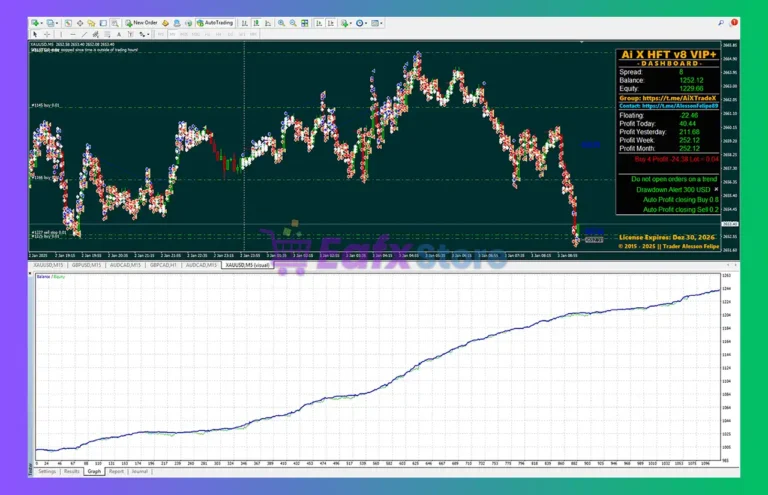
Task: Select the text label tool
Action: coord(130,34)
